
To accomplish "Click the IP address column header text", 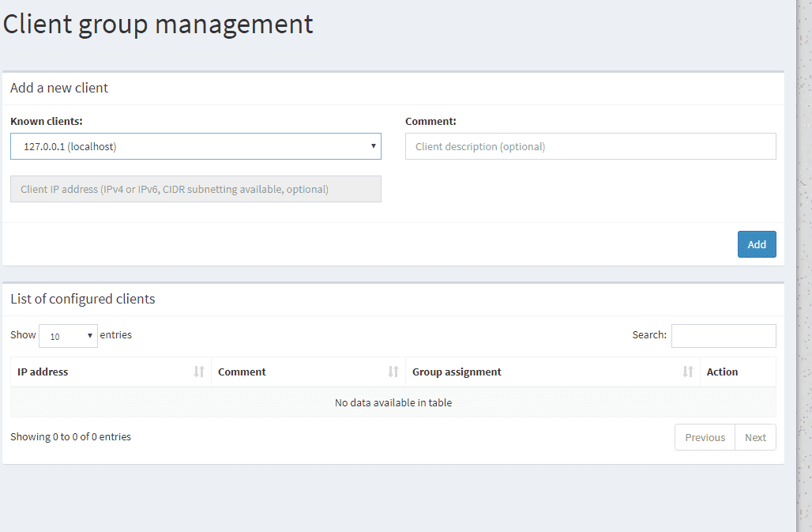I will coord(43,372).
